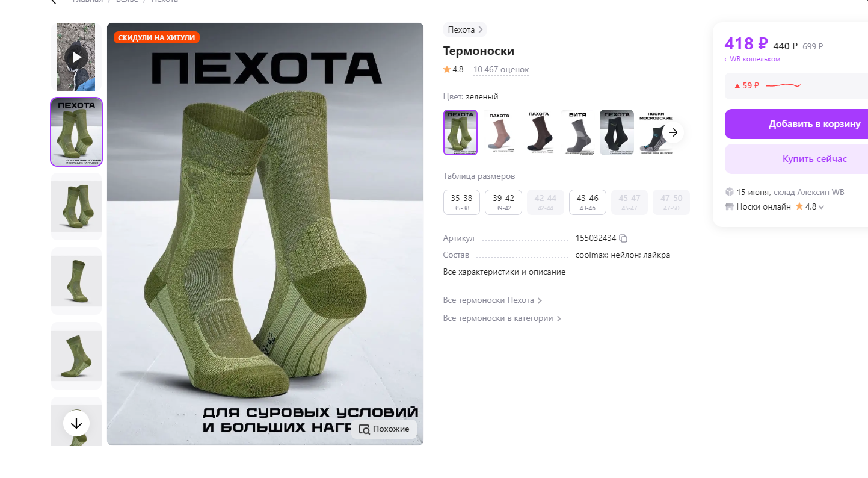The width and height of the screenshot is (868, 478).
Task: Open similar items via Похожие icon
Action: 384,429
